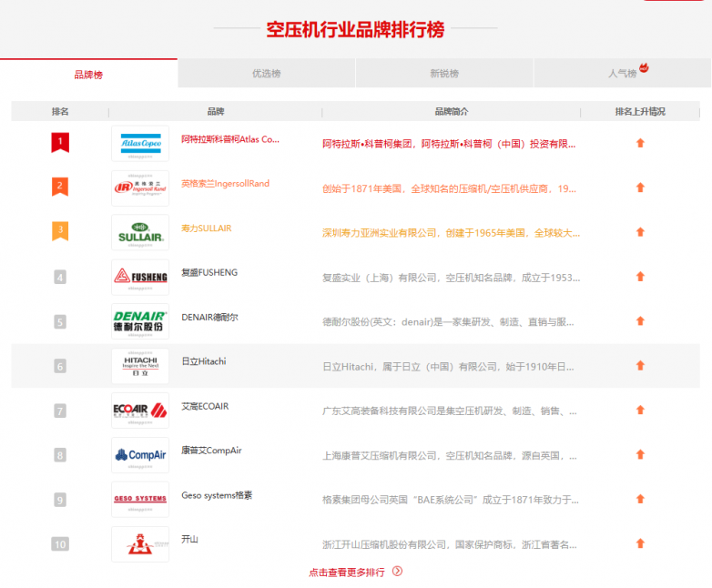Click the Hitachi logo thumbnail
Screen dimensions: 712x588
[140, 366]
